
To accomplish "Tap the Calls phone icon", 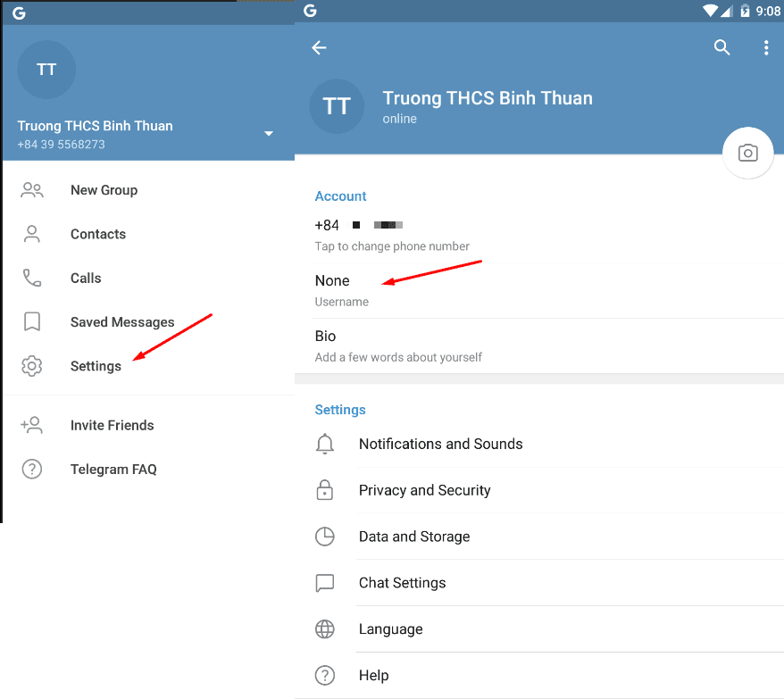I will coord(32,278).
